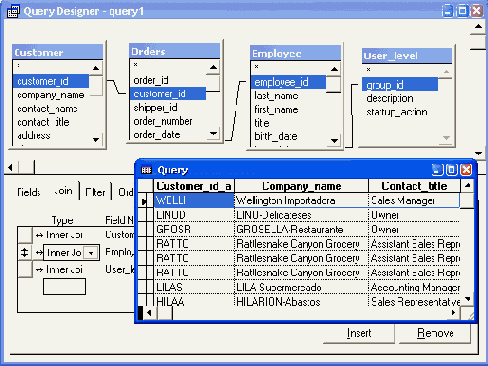The image size is (488, 366).
Task: Click the Company_name column header
Action: (301, 186)
